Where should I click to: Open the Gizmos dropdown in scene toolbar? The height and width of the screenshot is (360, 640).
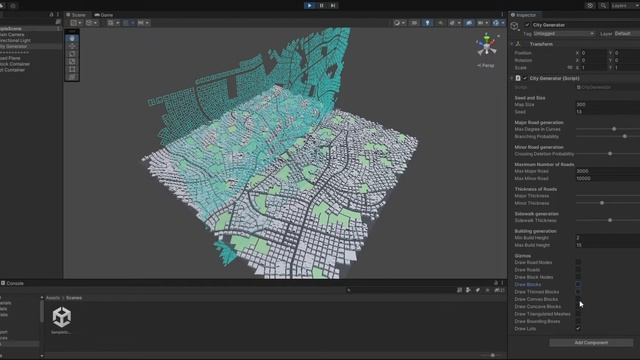click(498, 23)
